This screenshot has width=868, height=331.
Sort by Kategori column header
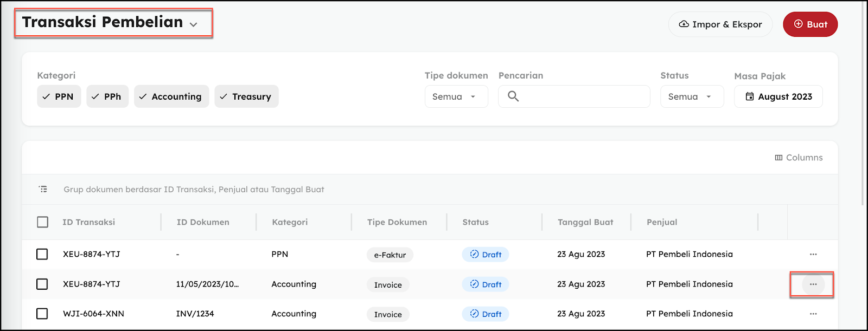click(x=290, y=222)
